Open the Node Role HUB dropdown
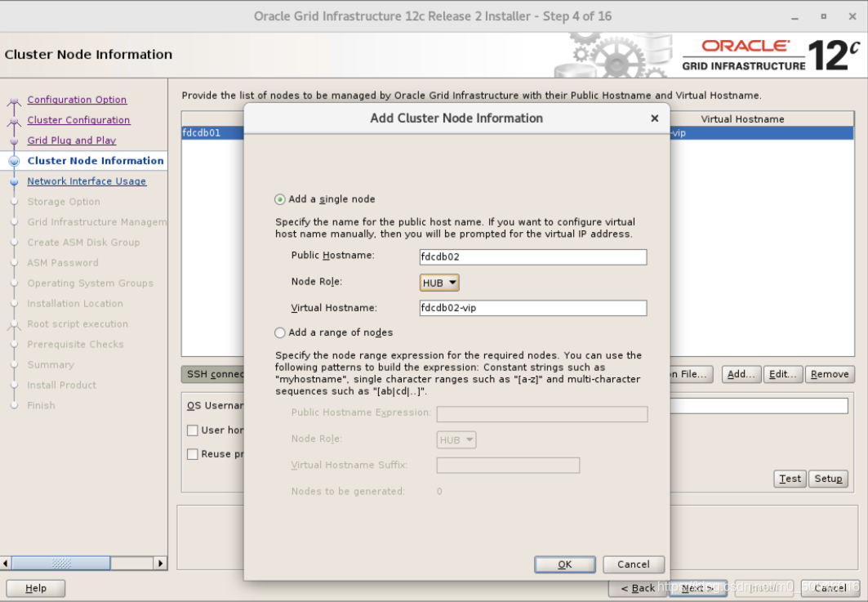 (439, 283)
